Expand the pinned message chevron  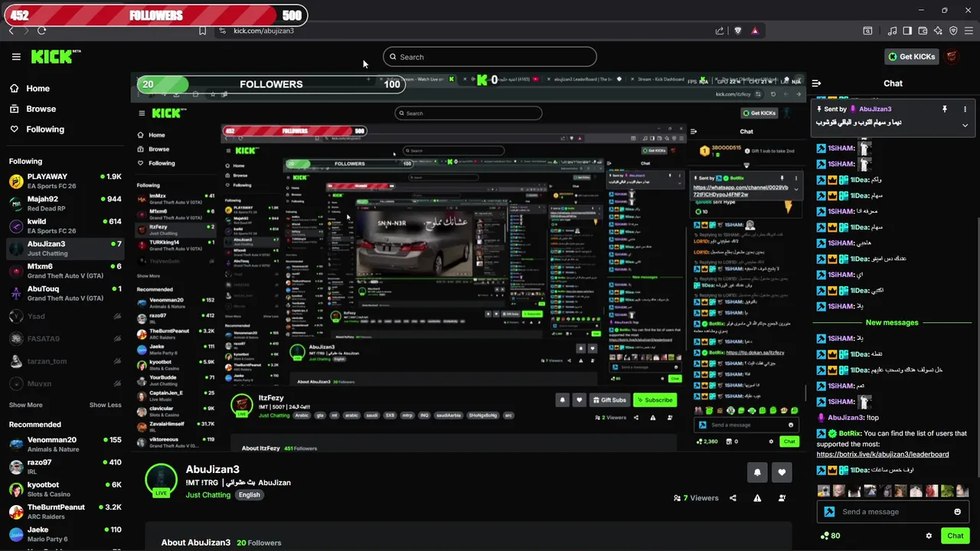coord(965,125)
